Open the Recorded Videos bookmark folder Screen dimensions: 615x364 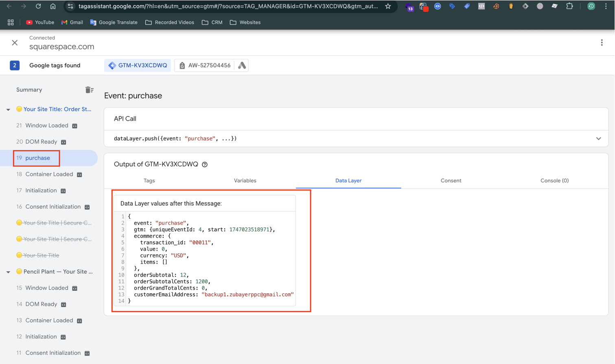coord(170,22)
